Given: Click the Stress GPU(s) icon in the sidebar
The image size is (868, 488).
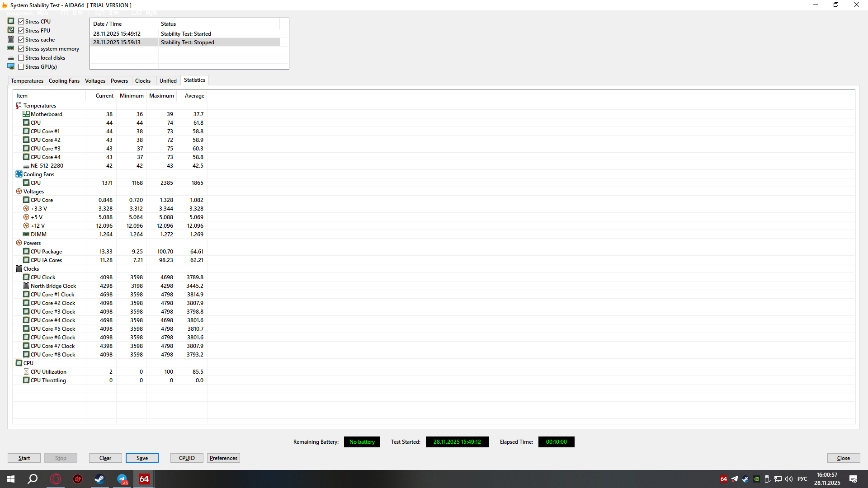Looking at the screenshot, I should [x=11, y=66].
